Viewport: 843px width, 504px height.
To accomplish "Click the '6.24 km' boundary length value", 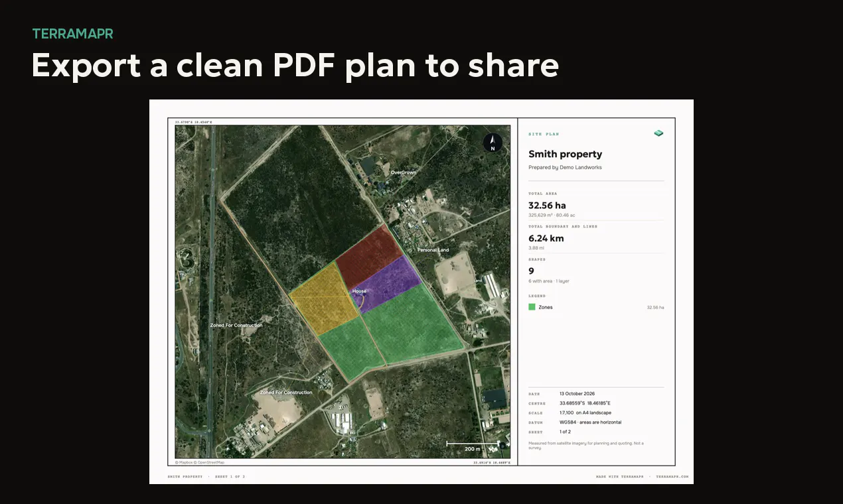I will [x=546, y=238].
